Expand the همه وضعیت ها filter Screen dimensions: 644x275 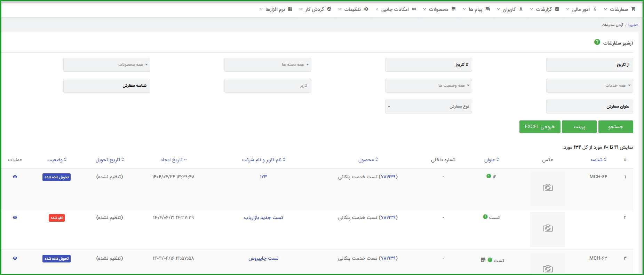pyautogui.click(x=428, y=86)
